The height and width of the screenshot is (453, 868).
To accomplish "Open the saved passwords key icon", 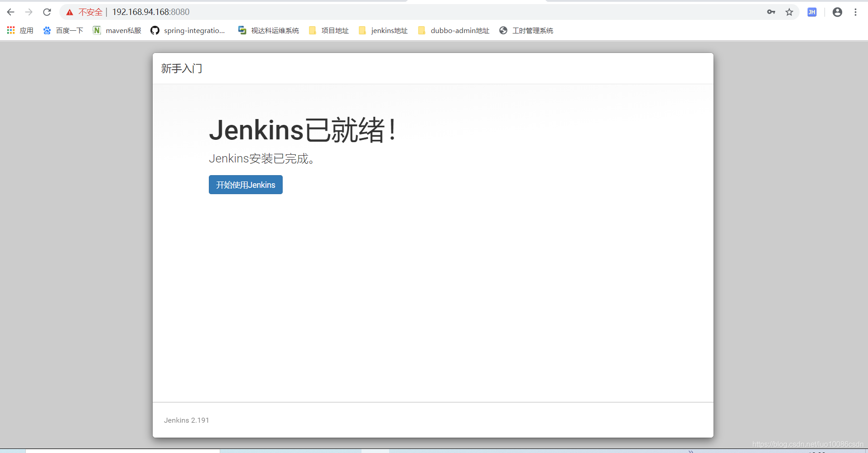I will pos(771,12).
